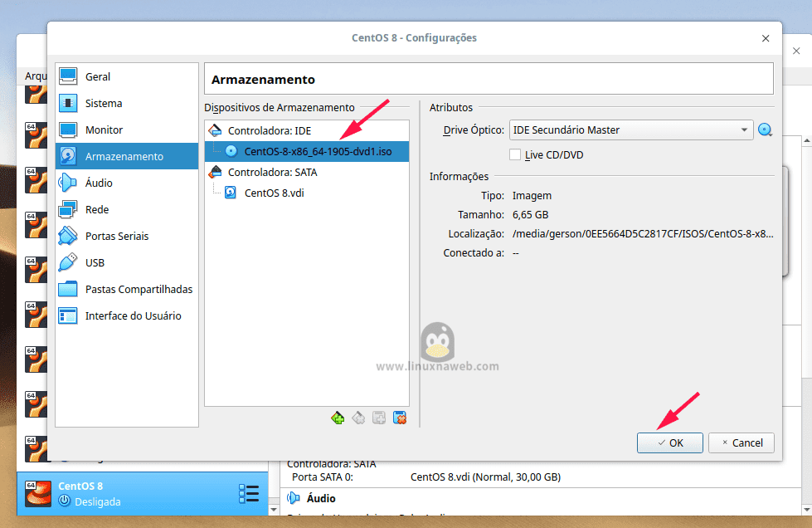Click the "Informações" group label
The height and width of the screenshot is (528, 812).
point(459,176)
